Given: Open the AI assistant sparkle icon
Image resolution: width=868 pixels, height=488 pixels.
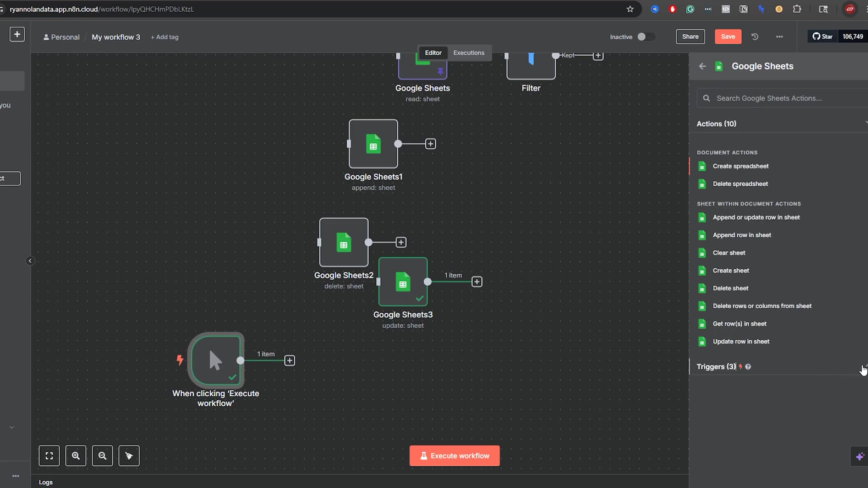Looking at the screenshot, I should (859, 457).
